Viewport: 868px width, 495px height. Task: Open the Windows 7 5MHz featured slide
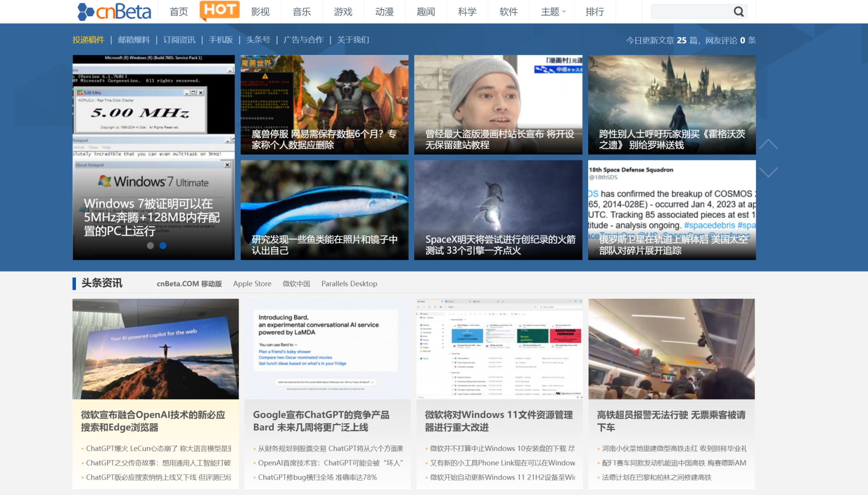tap(154, 157)
